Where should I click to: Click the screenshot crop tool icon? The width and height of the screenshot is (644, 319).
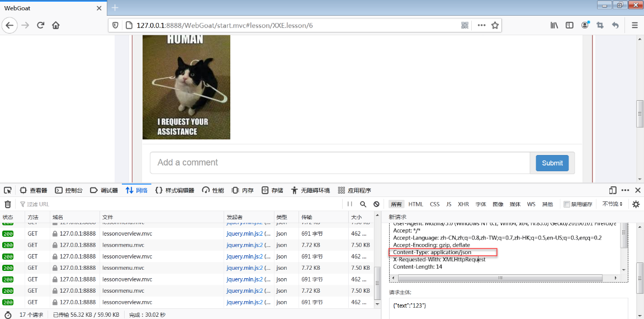point(600,25)
